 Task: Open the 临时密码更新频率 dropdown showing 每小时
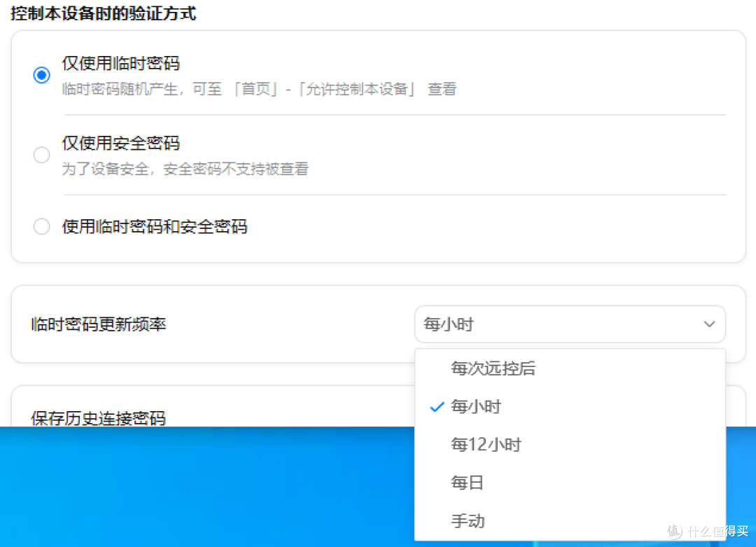[x=570, y=324]
